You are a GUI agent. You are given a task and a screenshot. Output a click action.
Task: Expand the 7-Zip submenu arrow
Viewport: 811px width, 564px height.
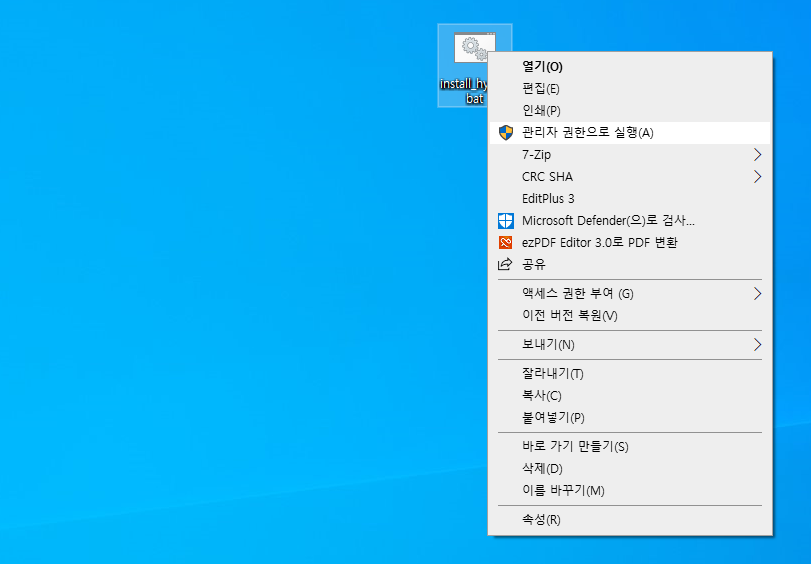click(757, 154)
